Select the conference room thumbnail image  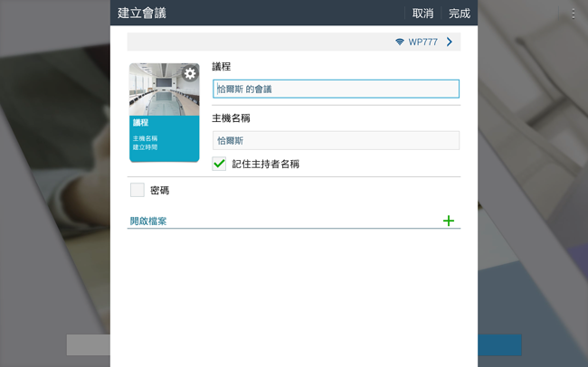[x=165, y=89]
